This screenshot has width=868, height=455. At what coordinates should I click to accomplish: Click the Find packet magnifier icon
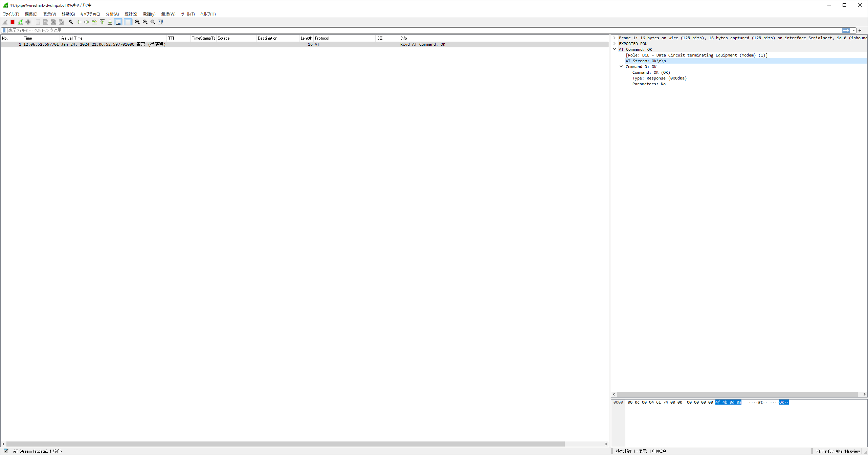tap(71, 22)
